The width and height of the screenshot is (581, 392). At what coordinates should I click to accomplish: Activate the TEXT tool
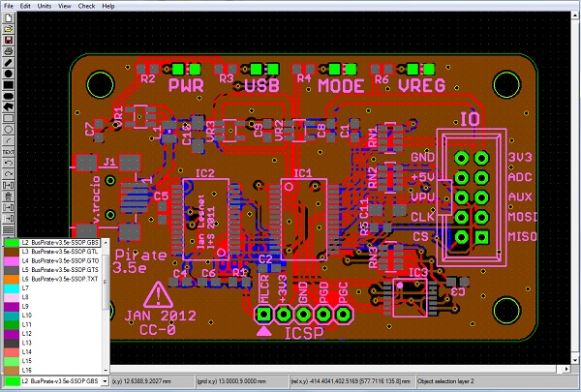8,152
